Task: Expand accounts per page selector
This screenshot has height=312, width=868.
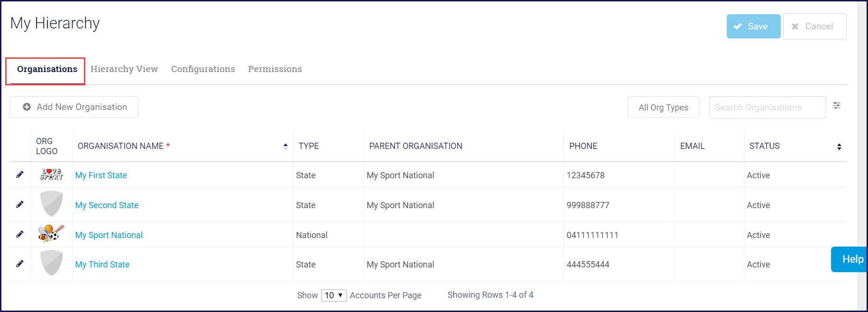Action: [334, 295]
